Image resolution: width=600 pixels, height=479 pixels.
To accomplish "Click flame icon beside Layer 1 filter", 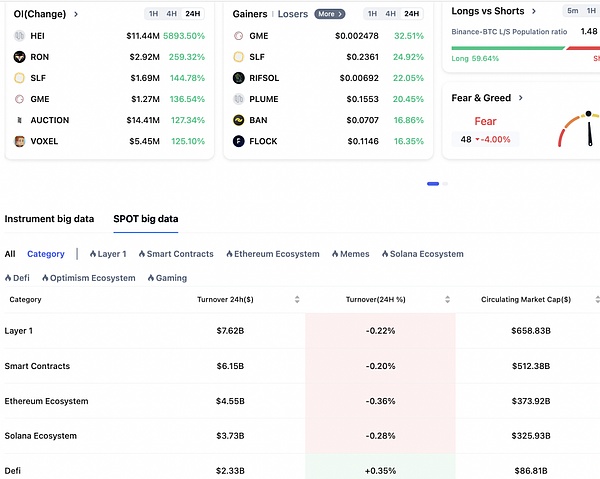I will tap(93, 254).
